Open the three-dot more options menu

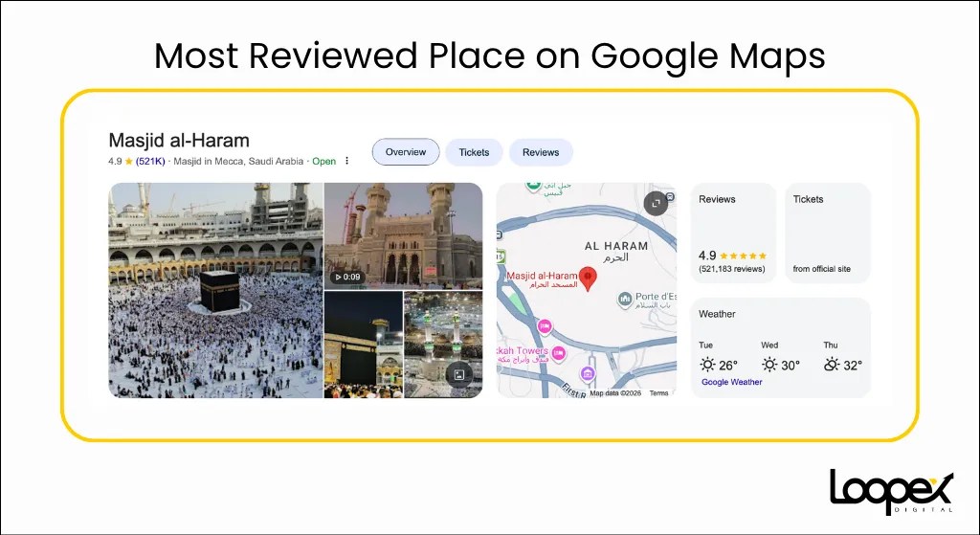[346, 161]
